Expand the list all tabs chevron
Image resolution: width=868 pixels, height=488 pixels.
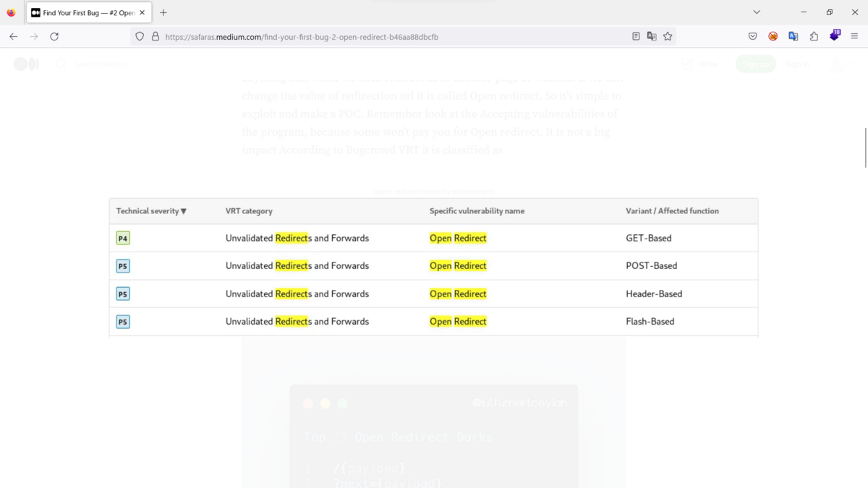[757, 12]
